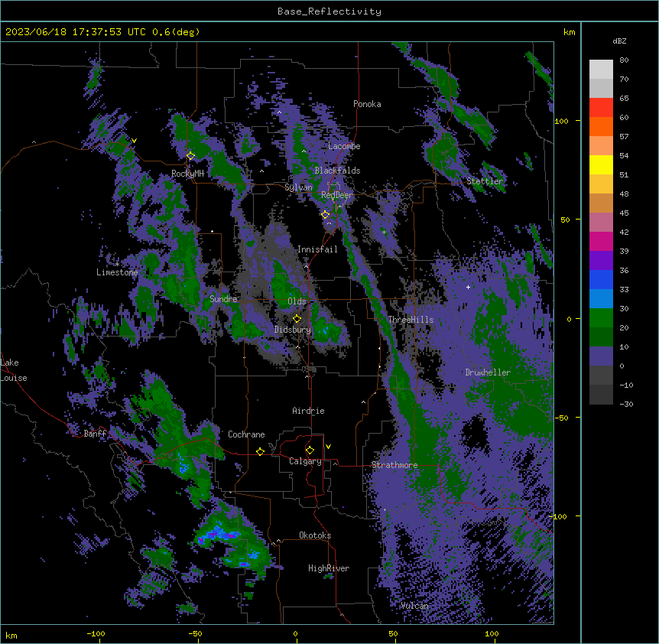
Task: Click the Calgary city label
Action: 305,461
